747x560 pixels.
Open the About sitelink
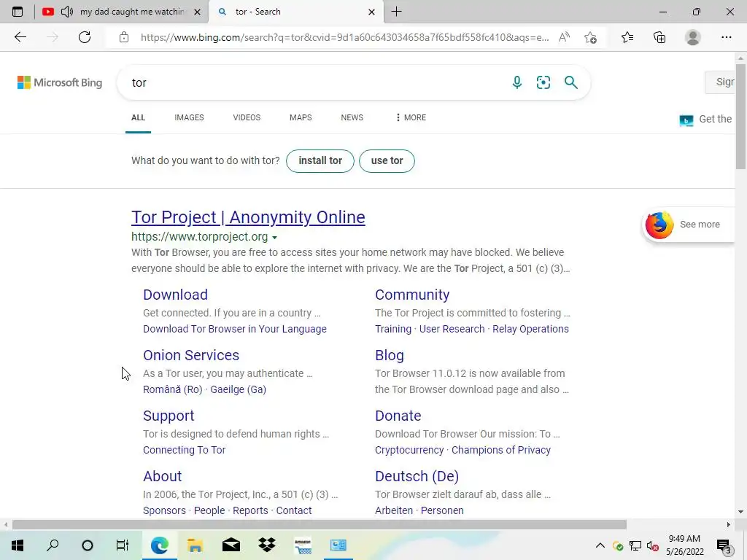[163, 476]
